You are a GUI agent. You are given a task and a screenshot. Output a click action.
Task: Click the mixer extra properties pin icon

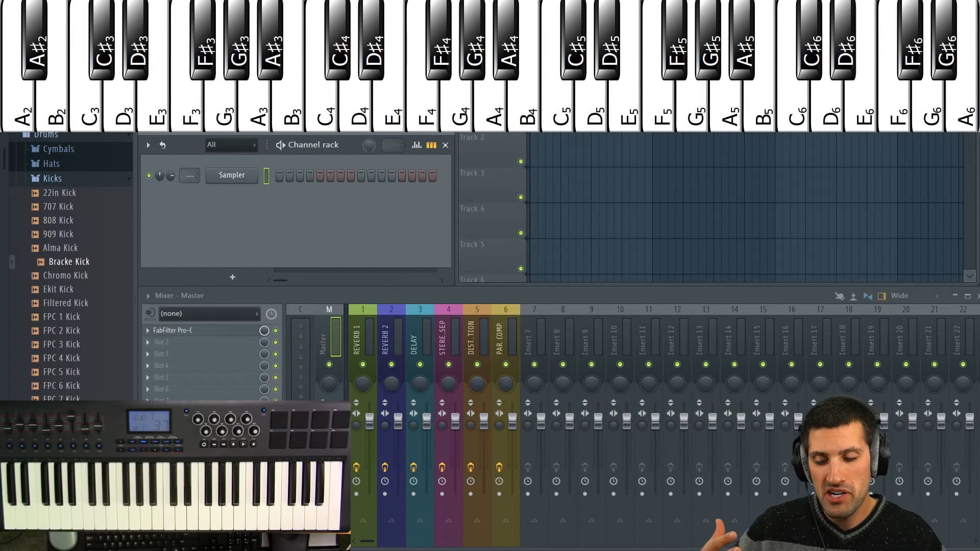tap(853, 296)
